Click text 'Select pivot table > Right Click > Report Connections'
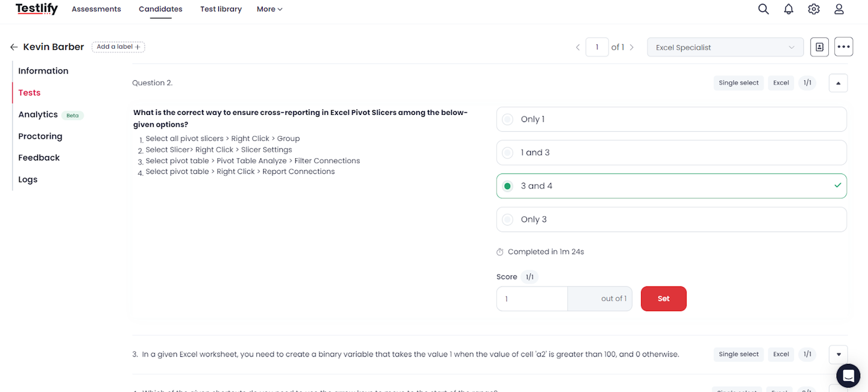Screen dimensions: 868x392 240,172
